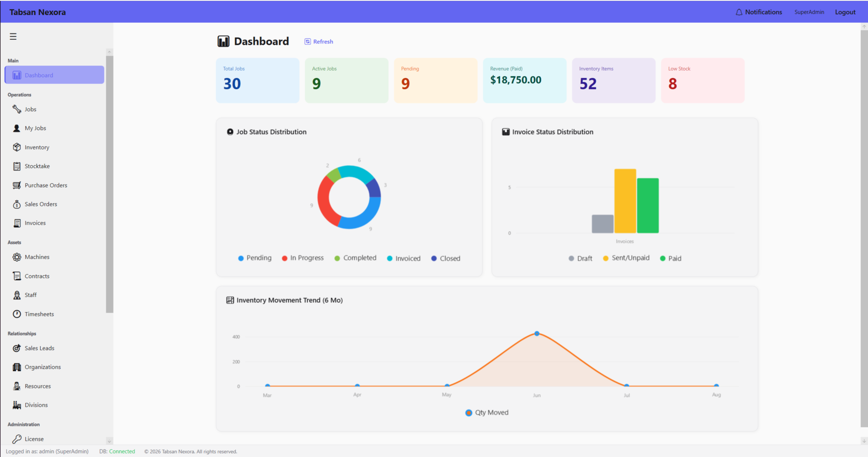Click the Dashboard heading chart icon
This screenshot has height=457, width=868.
(x=223, y=42)
